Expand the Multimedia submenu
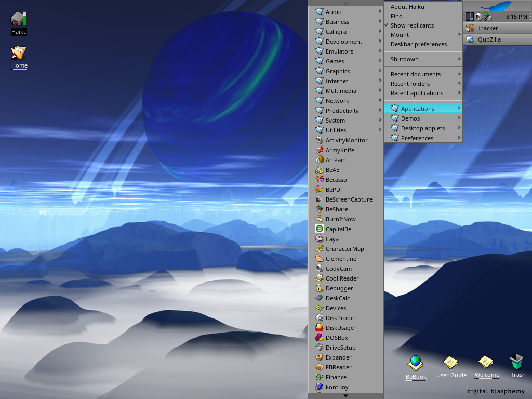Screen dimensions: 532x399 (345, 90)
